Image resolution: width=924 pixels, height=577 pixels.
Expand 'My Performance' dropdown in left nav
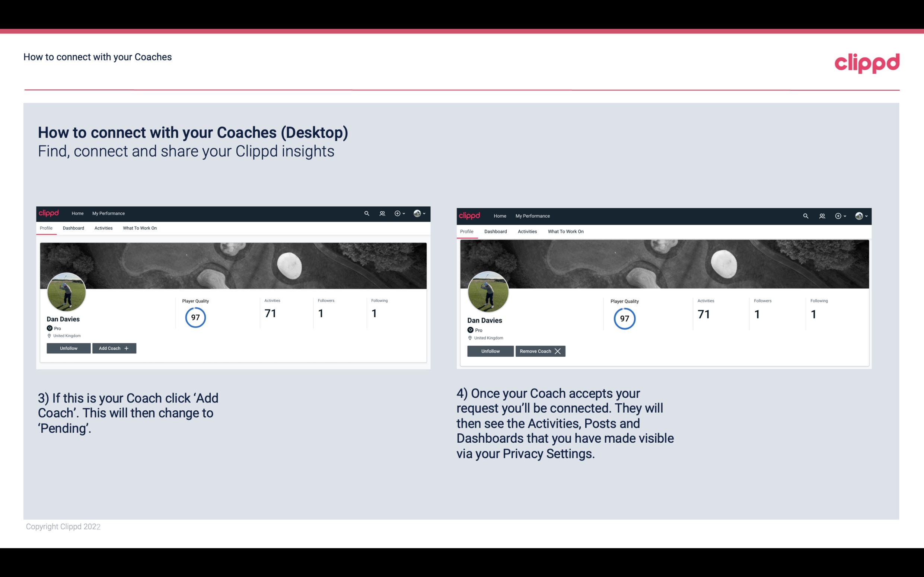(108, 214)
